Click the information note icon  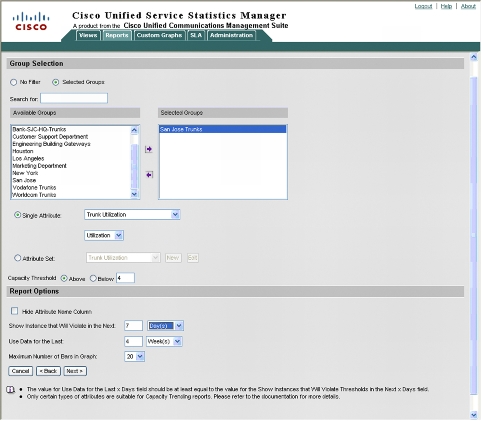(x=11, y=389)
